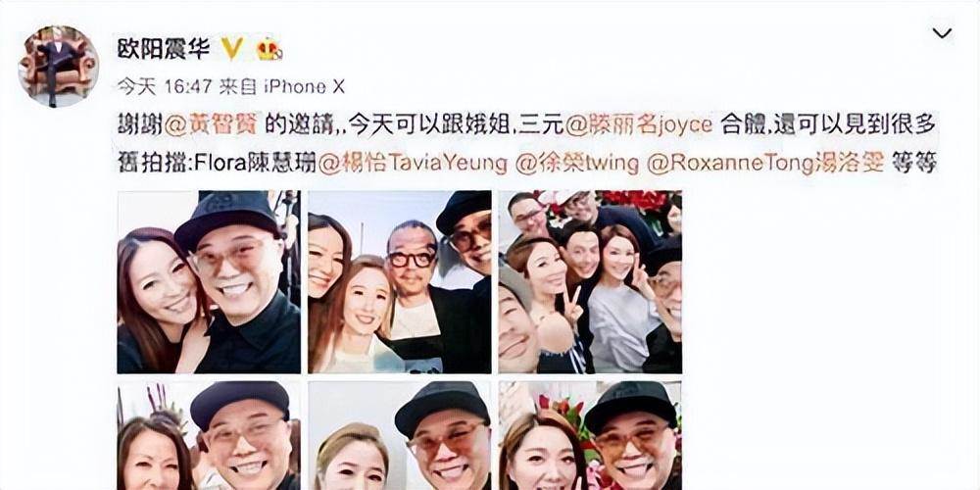The height and width of the screenshot is (490, 980).
Task: Click the crown membership badge icon
Action: (269, 49)
